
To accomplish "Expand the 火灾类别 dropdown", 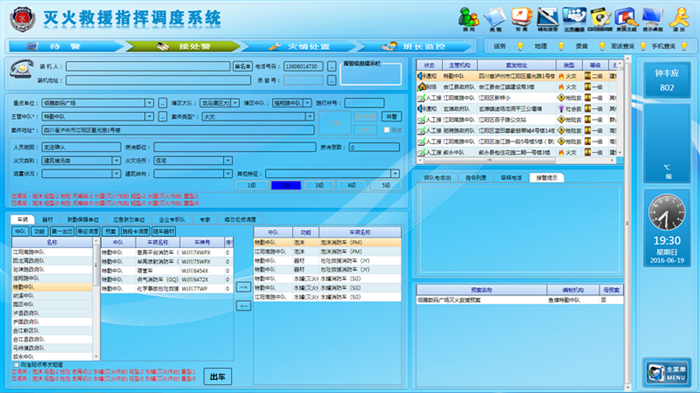I will pyautogui.click(x=116, y=160).
